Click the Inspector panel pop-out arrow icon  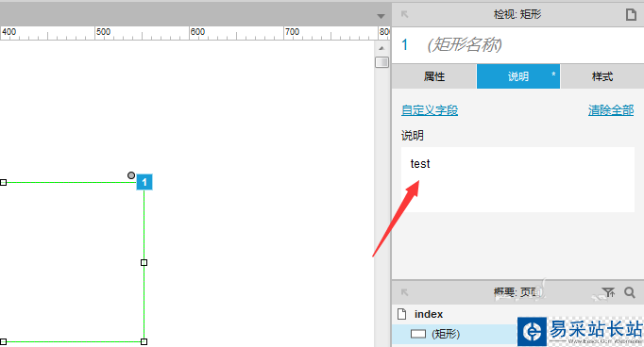point(404,14)
